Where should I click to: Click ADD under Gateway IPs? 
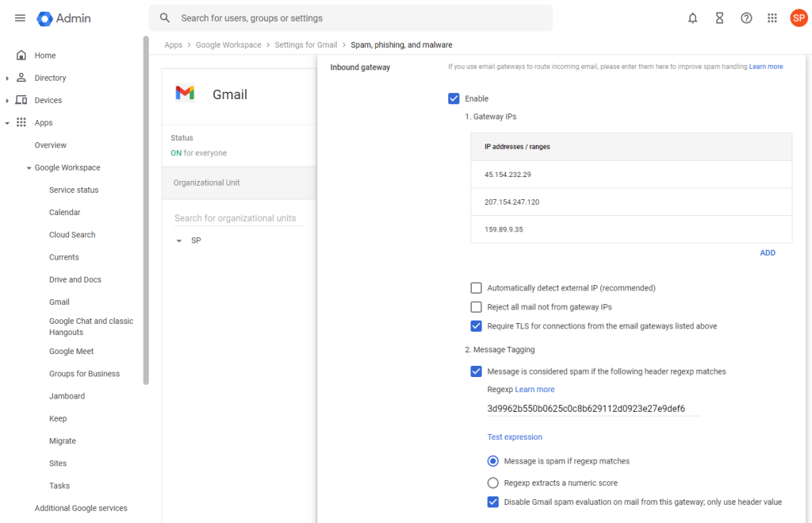tap(767, 253)
